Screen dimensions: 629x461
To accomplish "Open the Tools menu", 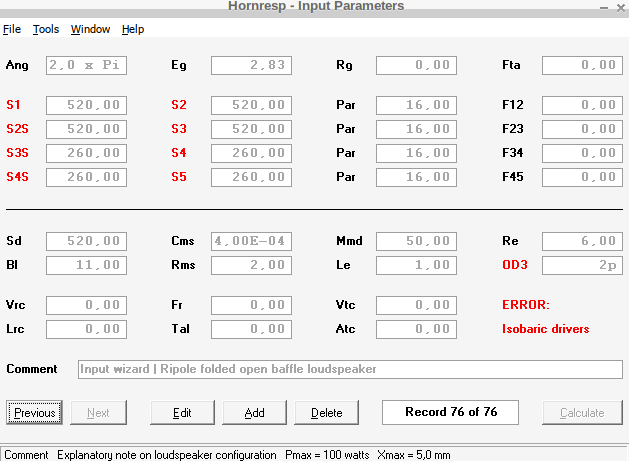I will 46,29.
